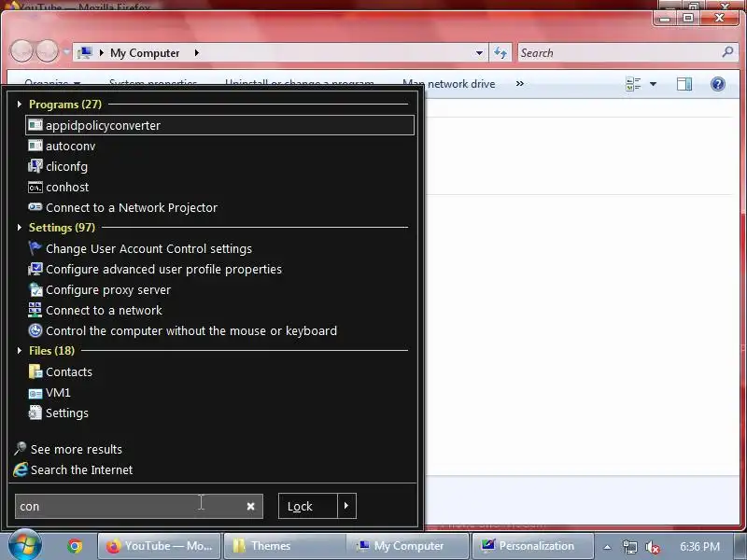This screenshot has width=747, height=560.
Task: Open Configure advanced user profile properties
Action: coord(163,270)
